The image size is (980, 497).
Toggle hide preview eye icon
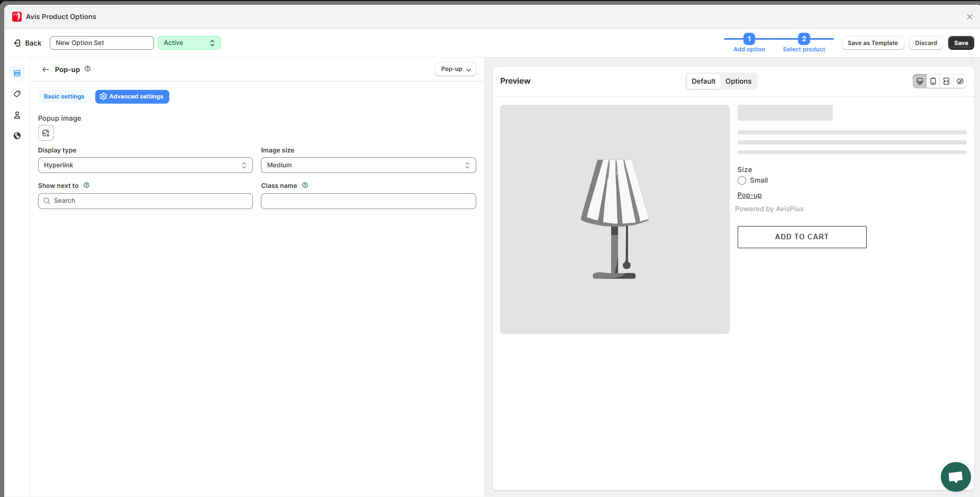pos(960,81)
